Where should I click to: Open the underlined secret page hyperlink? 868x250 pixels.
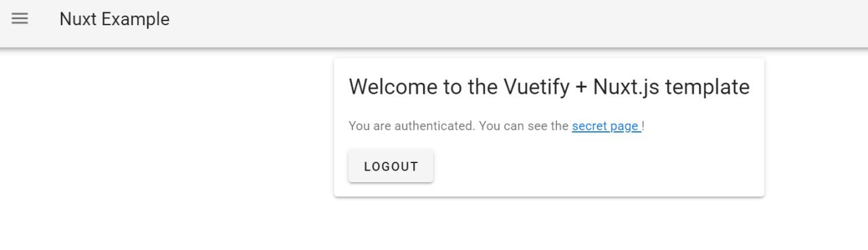pyautogui.click(x=605, y=126)
